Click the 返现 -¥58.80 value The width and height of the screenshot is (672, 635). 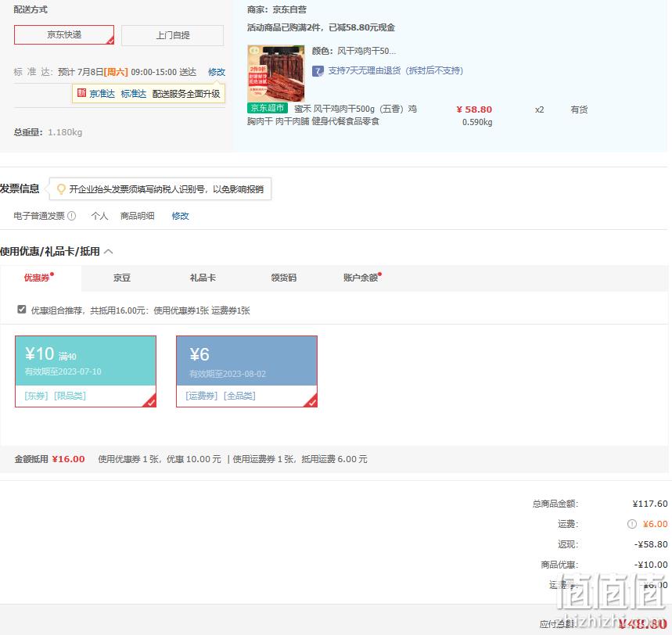(x=651, y=544)
